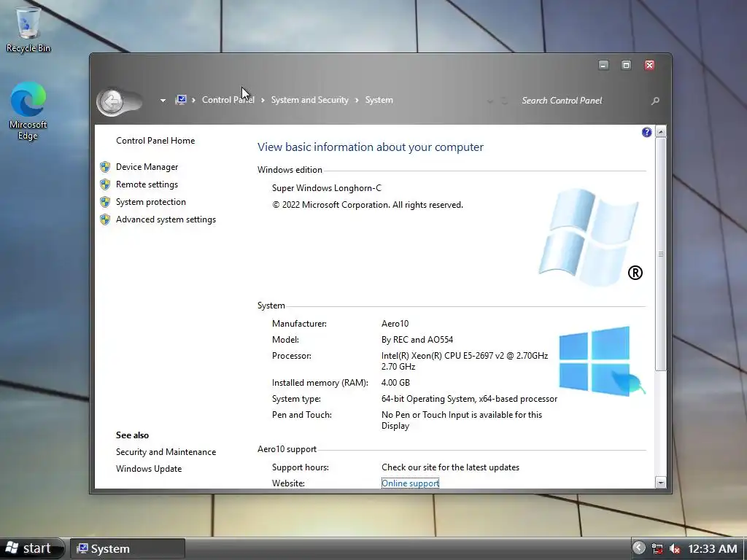Select the System breadcrumb item

point(379,100)
